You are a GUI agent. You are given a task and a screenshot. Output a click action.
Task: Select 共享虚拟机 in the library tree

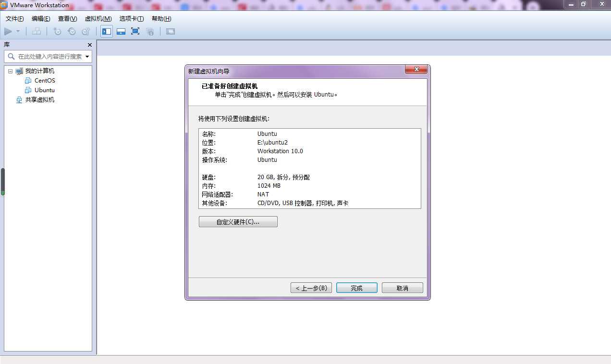tap(40, 100)
